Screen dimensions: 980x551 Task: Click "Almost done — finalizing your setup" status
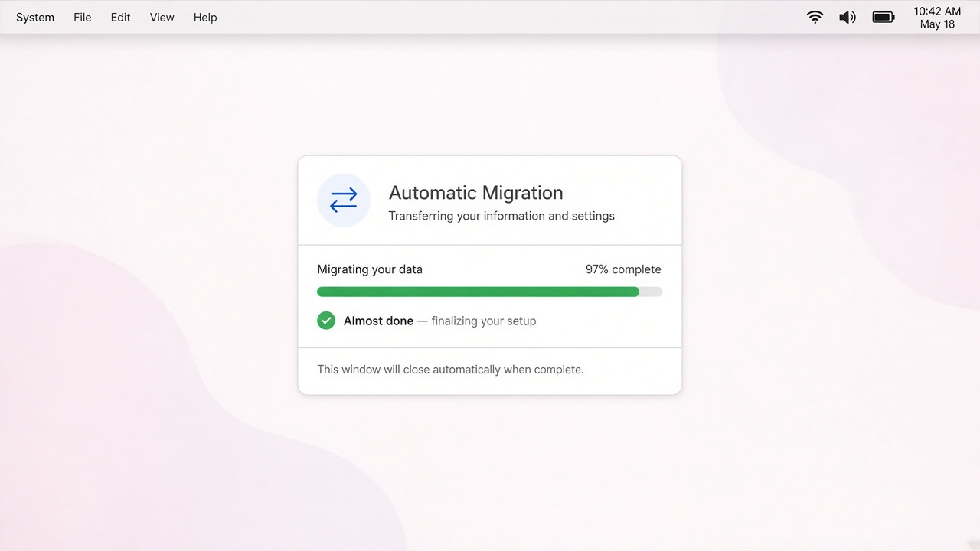click(440, 321)
